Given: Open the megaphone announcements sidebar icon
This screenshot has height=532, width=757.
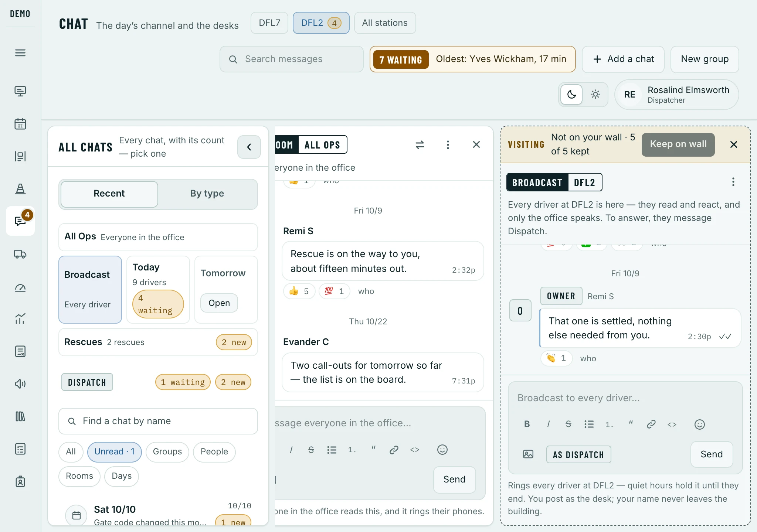Looking at the screenshot, I should click(x=20, y=384).
